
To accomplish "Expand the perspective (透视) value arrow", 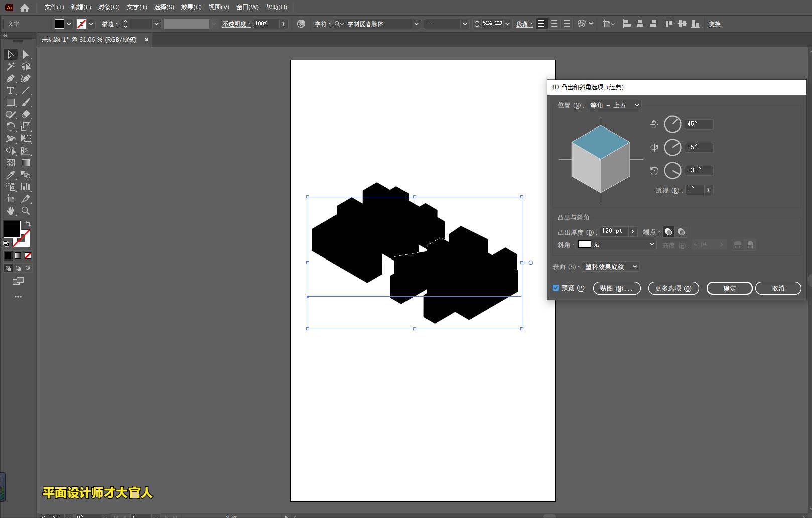I will pos(708,190).
